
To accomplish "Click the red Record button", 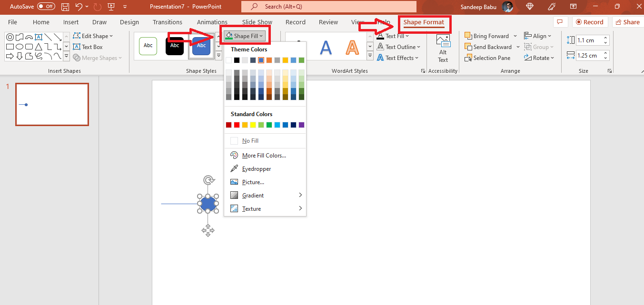I will click(590, 22).
